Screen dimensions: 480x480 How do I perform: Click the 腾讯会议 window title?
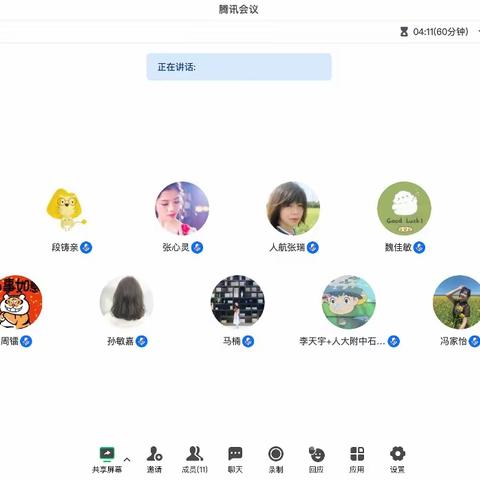pos(239,9)
